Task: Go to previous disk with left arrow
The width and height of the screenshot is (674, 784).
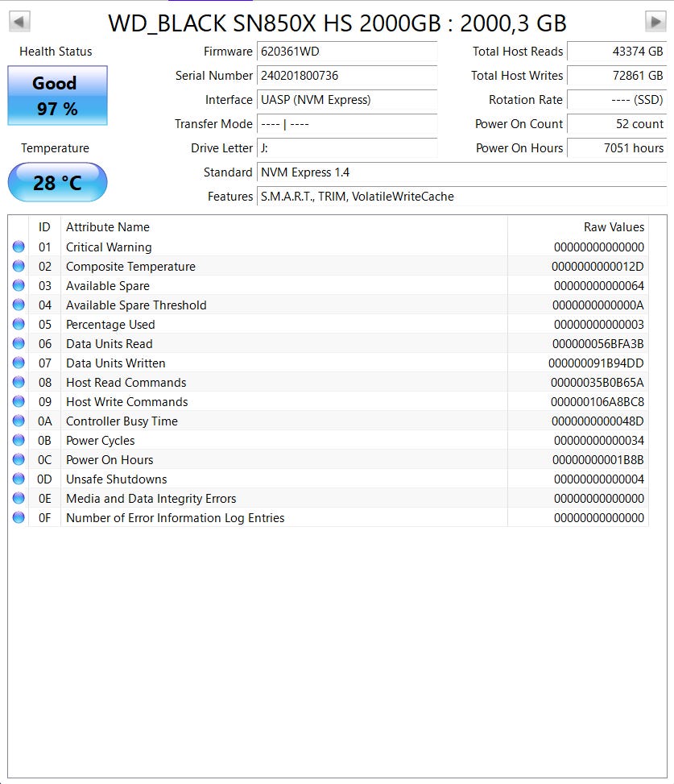Action: (19, 22)
